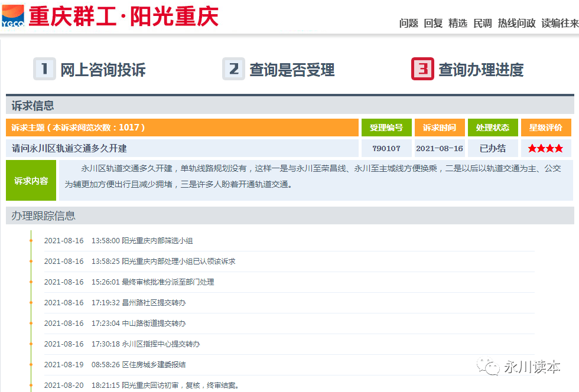Click the 诉求时间 column header
Screen dimensions: 579x392
pos(440,128)
